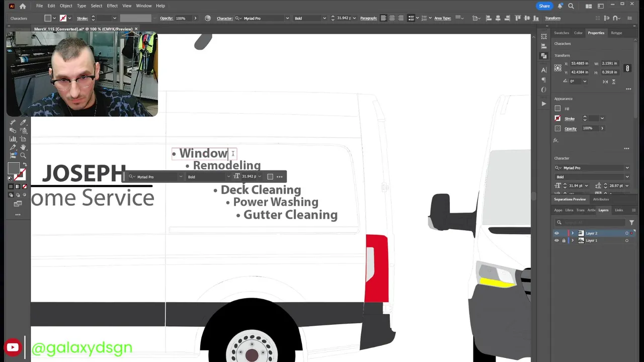Switch to the Links tab
This screenshot has width=644, height=362.
[x=619, y=210]
